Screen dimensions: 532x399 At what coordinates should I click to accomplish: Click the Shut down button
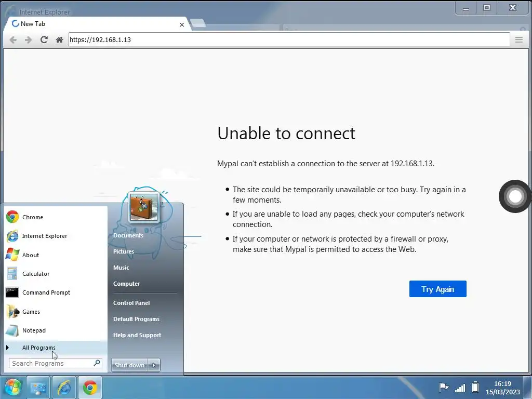tap(129, 365)
